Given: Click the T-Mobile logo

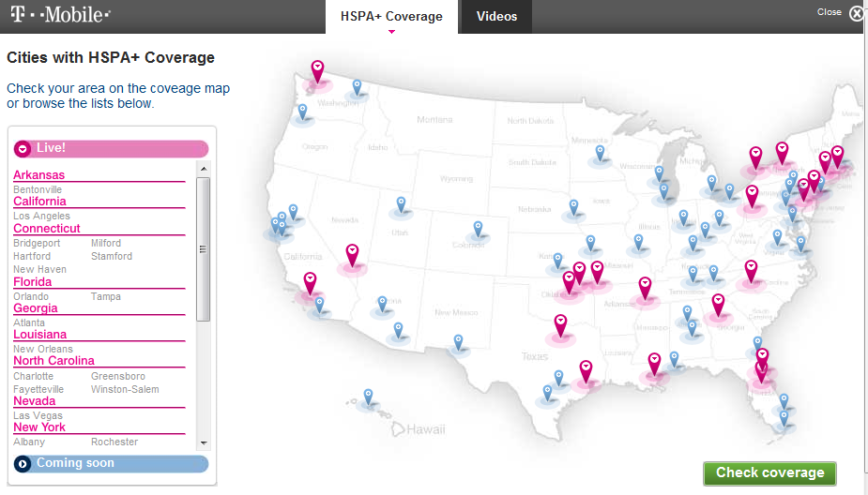Looking at the screenshot, I should 60,14.
